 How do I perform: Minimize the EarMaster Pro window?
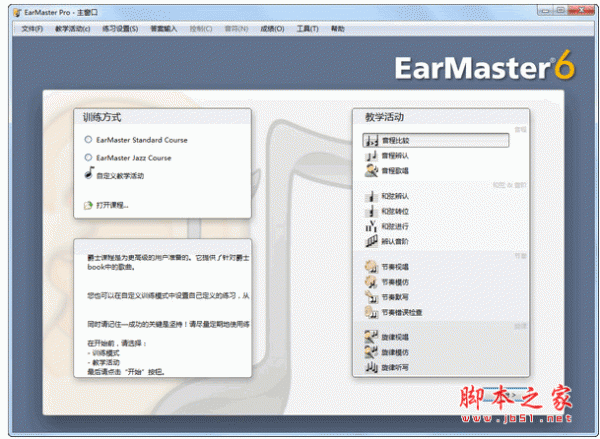pyautogui.click(x=545, y=11)
